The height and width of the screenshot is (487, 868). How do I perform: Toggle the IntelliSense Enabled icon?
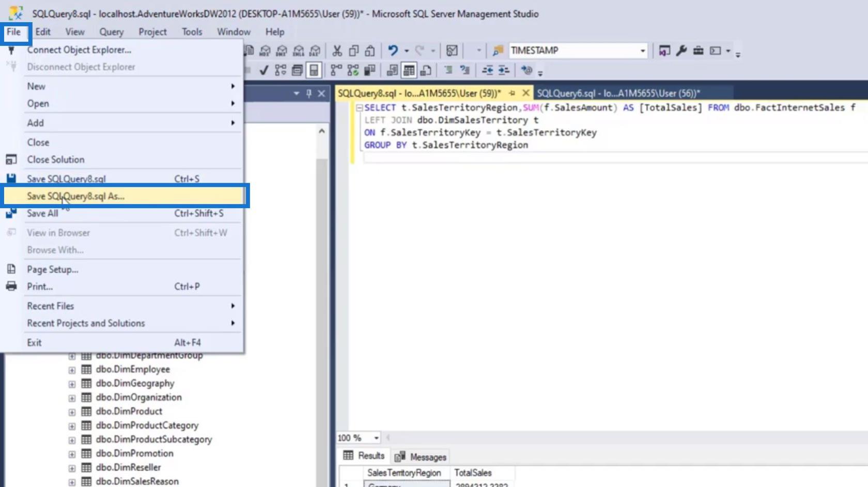[314, 70]
